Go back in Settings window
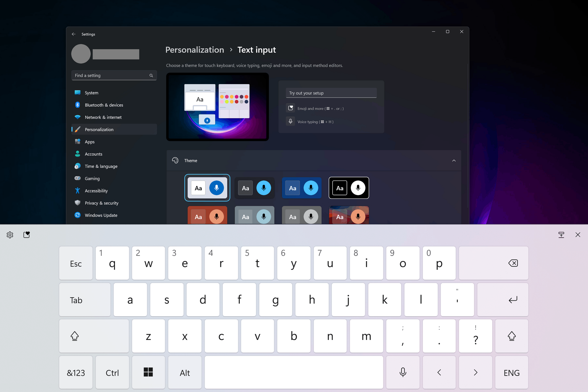The image size is (588, 392). pyautogui.click(x=73, y=34)
